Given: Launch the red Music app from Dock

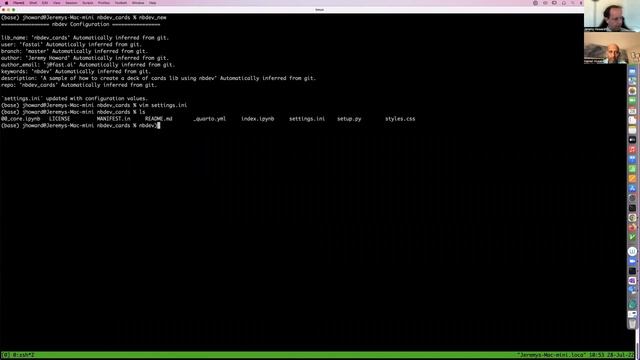Looking at the screenshot, I should (x=632, y=149).
